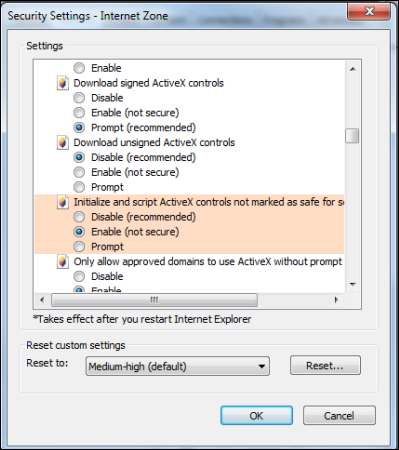Click the vertical scrollbar up arrow

click(x=353, y=69)
